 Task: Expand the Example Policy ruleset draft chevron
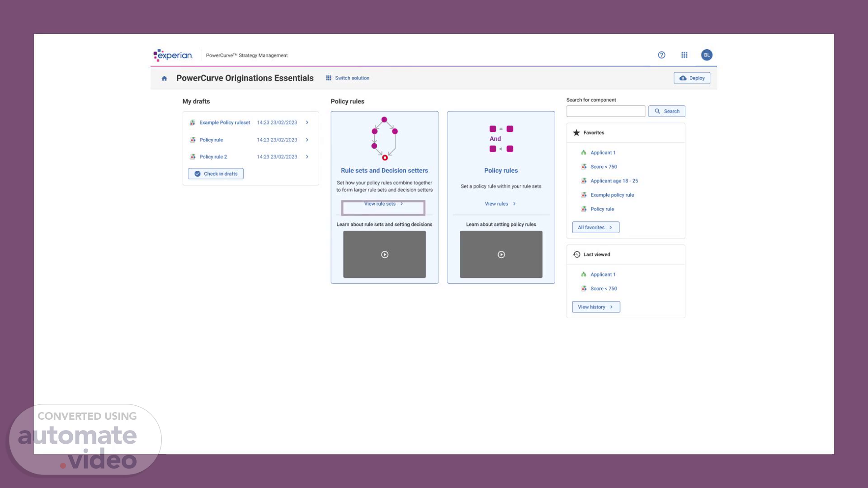pyautogui.click(x=307, y=122)
